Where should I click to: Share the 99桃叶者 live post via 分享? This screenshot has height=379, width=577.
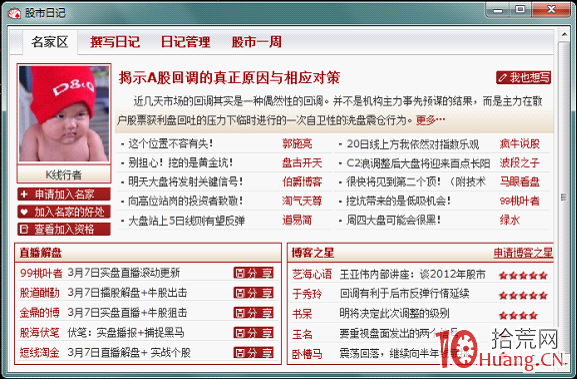254,273
